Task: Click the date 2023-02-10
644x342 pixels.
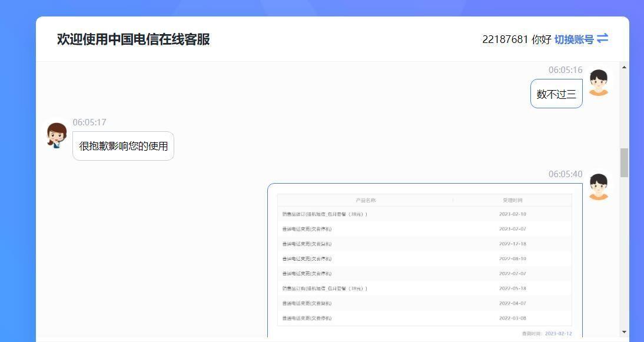Action: click(x=513, y=214)
